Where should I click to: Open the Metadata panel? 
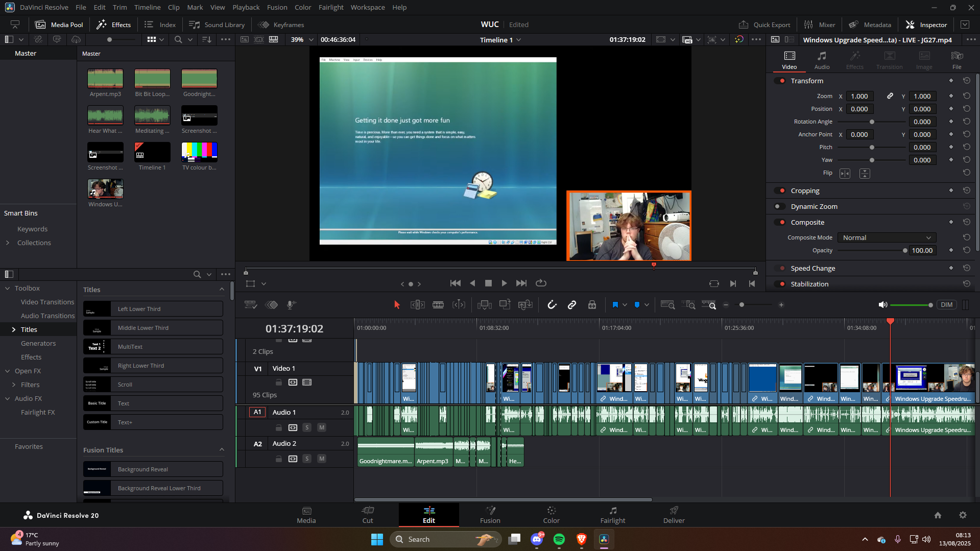tap(870, 25)
